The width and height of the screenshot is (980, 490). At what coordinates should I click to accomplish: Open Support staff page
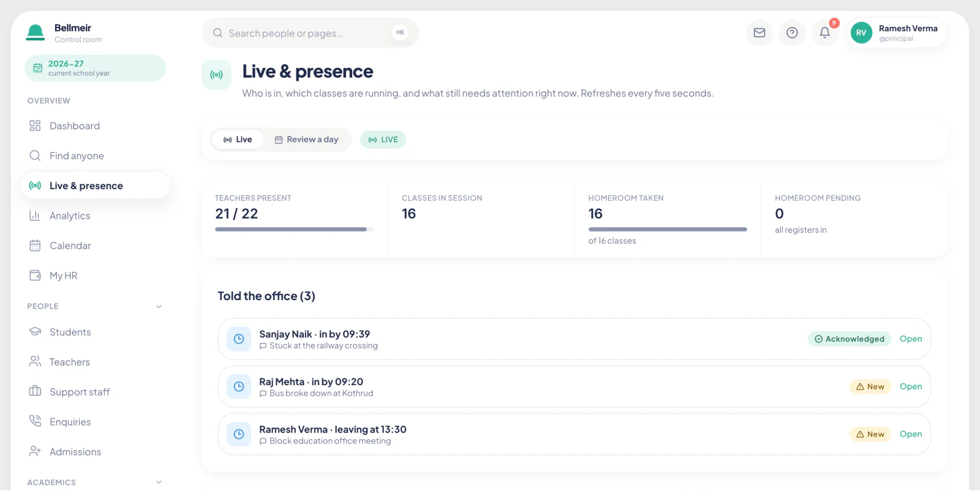(x=95, y=392)
